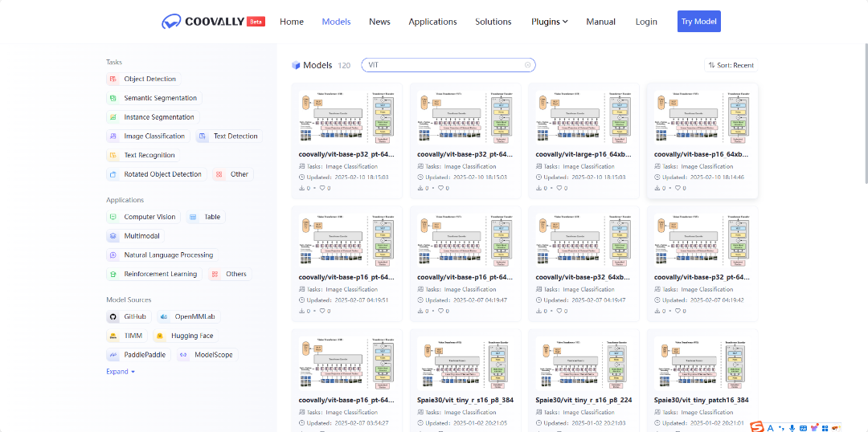Image resolution: width=868 pixels, height=432 pixels.
Task: Toggle the Multimodal application filter
Action: click(x=136, y=236)
